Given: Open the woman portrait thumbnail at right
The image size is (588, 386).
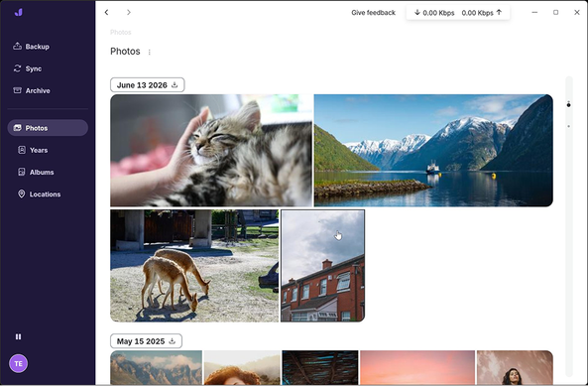Looking at the screenshot, I should pos(515,367).
